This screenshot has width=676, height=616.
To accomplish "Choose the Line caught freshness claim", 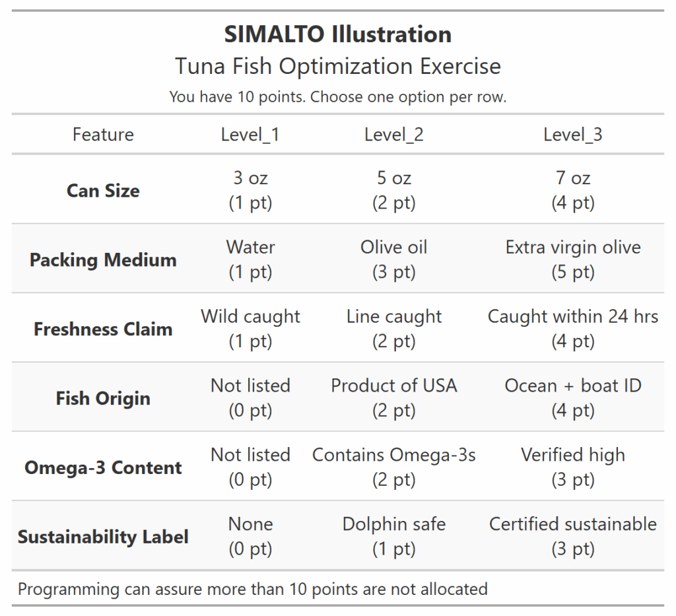I will click(393, 329).
